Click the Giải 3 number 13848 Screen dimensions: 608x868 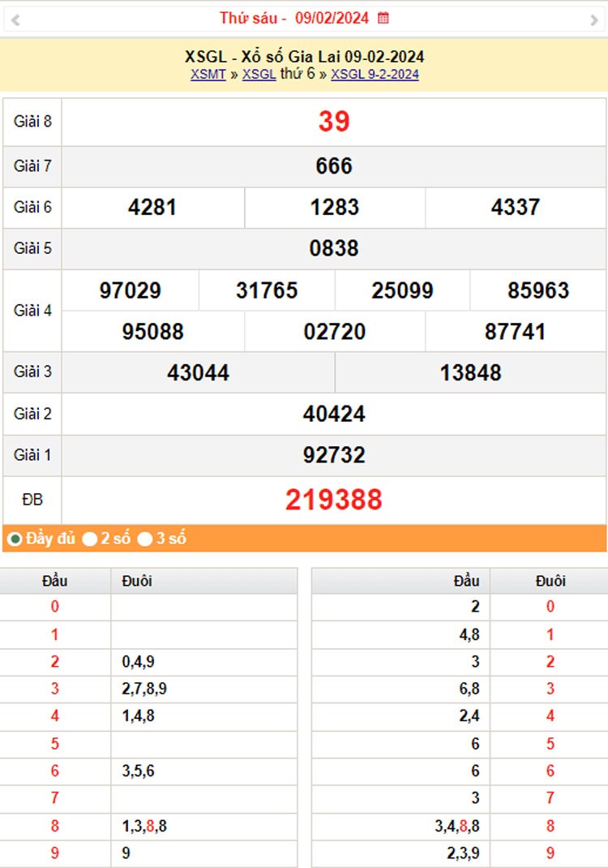(470, 372)
